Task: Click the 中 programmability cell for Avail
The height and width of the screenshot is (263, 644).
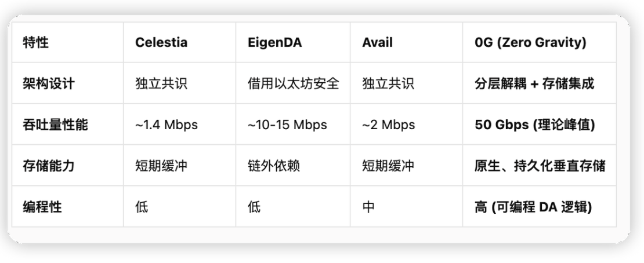Action: 368,207
